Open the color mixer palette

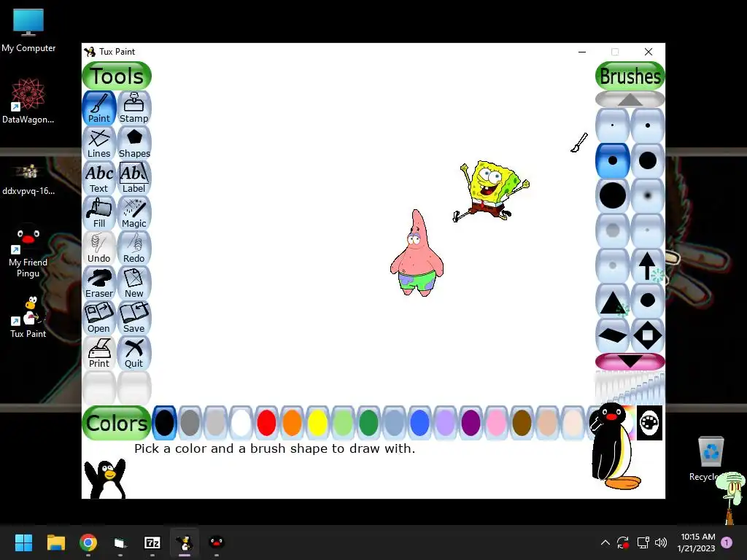click(649, 422)
